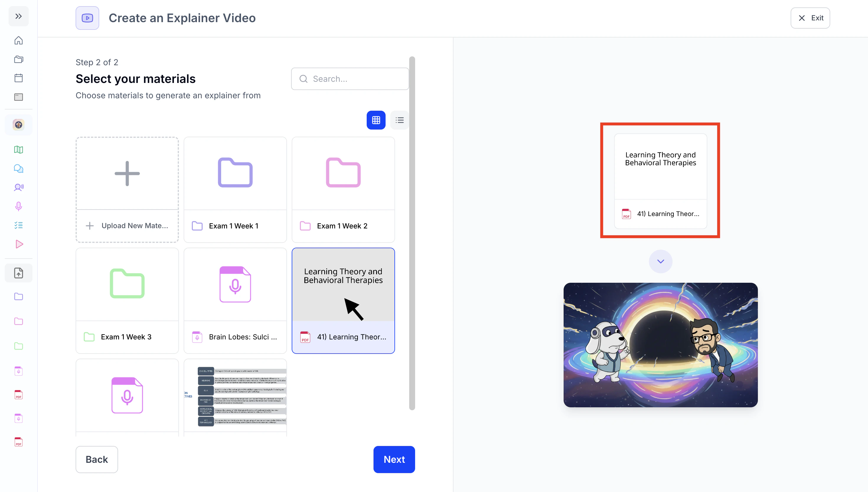Open the calendar icon in sidebar
Image resolution: width=868 pixels, height=492 pixels.
(19, 78)
